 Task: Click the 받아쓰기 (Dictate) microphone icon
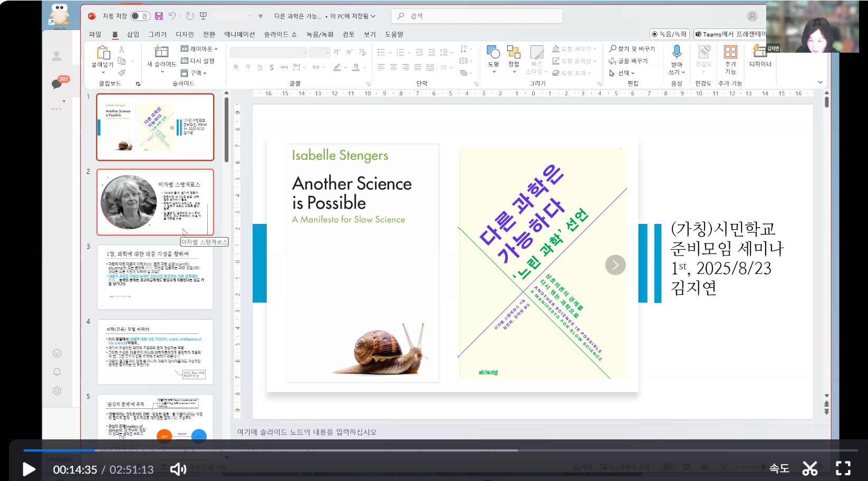[x=677, y=52]
